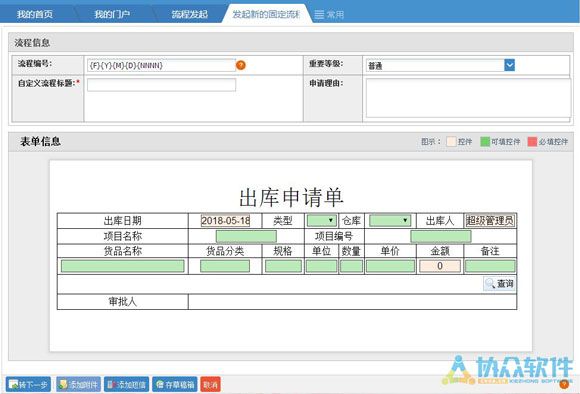Click the input under 货品分类
The width and height of the screenshot is (580, 394).
[225, 266]
